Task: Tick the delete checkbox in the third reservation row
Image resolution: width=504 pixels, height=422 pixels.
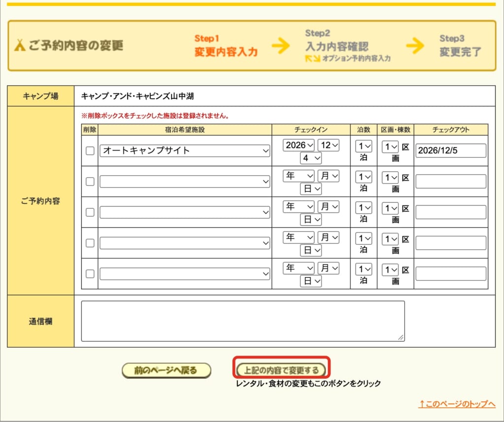Action: (90, 212)
